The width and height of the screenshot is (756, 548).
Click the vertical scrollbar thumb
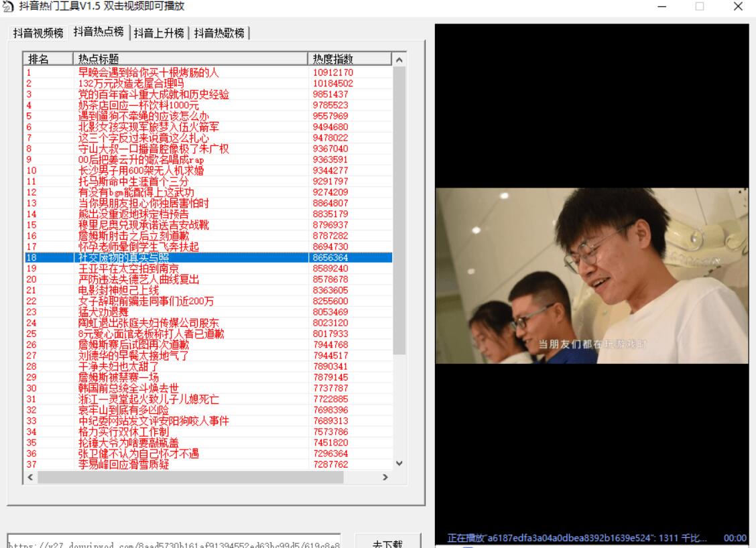click(x=399, y=210)
